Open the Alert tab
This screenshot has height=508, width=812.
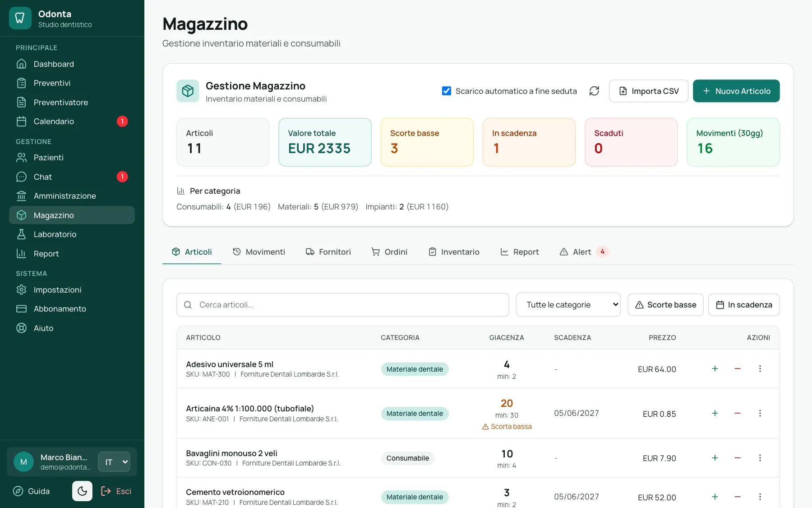pos(584,252)
